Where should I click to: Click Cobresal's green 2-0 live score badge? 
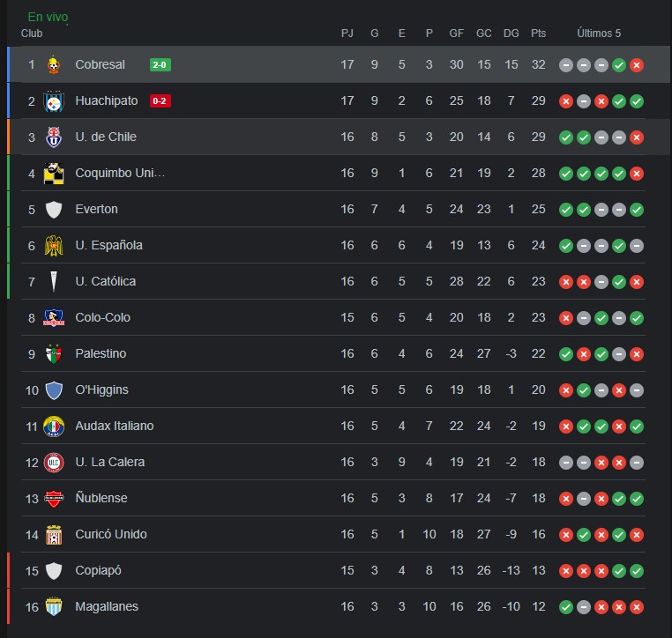[160, 64]
